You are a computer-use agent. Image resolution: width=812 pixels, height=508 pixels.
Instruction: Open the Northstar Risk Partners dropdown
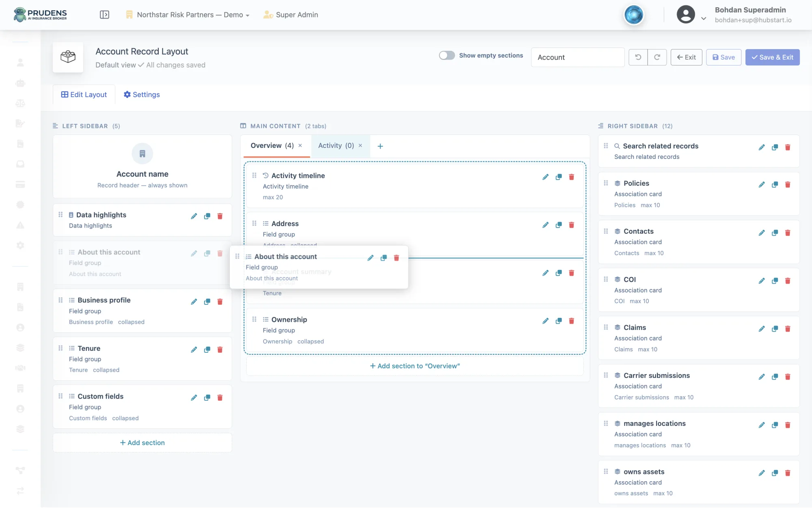(x=188, y=15)
